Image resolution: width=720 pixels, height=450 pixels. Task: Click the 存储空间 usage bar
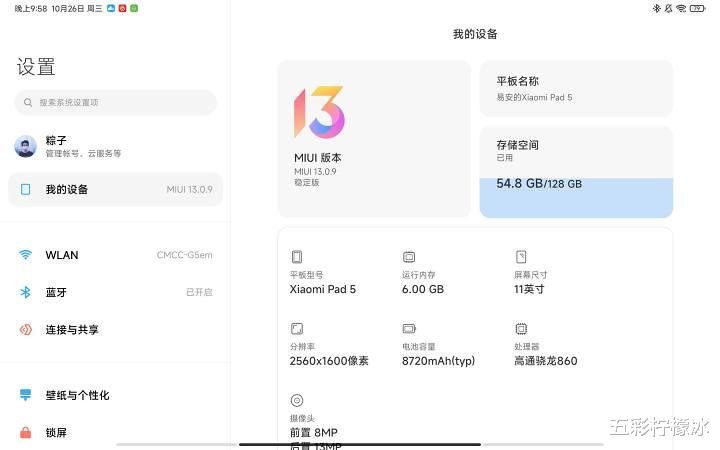pyautogui.click(x=576, y=197)
